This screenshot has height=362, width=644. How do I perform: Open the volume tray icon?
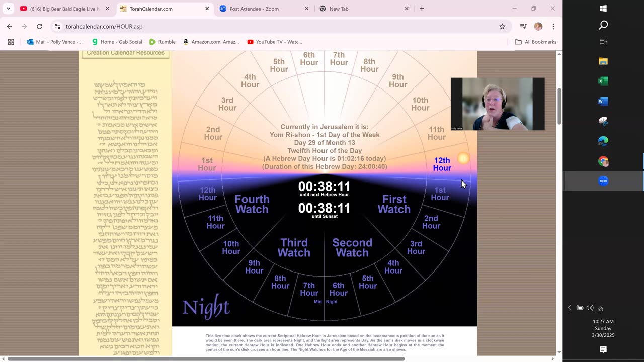click(x=590, y=308)
